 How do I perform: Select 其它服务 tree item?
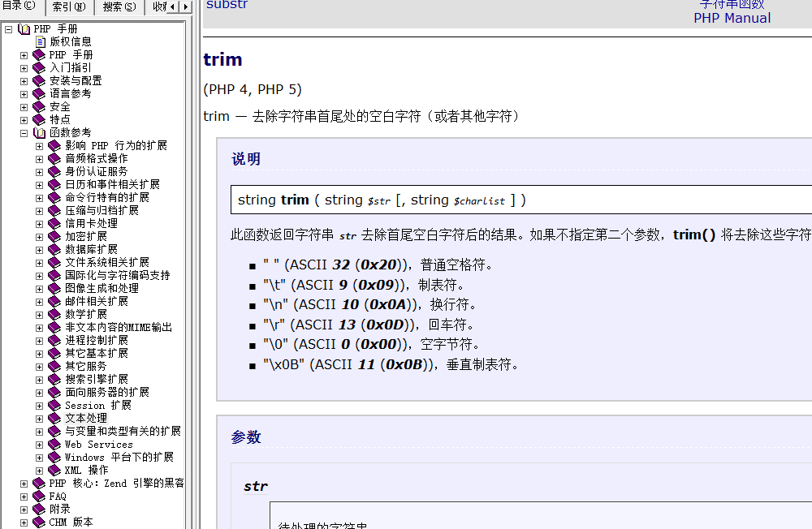(86, 367)
